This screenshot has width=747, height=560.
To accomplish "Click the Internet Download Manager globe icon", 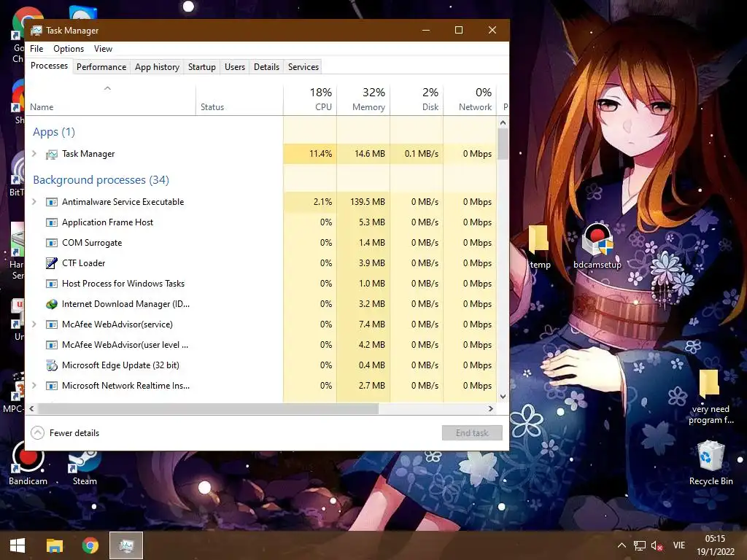I will pyautogui.click(x=52, y=304).
